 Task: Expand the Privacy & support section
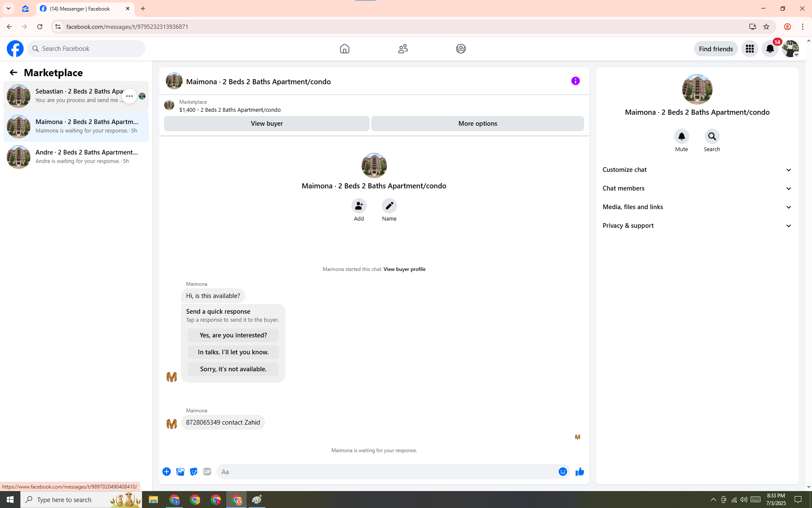[x=697, y=226]
